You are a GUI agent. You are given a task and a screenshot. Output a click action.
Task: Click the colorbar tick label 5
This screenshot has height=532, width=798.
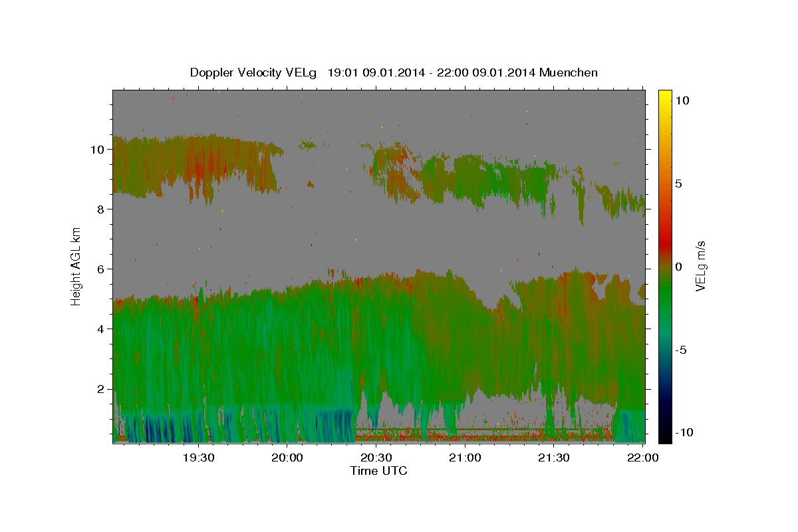point(680,184)
